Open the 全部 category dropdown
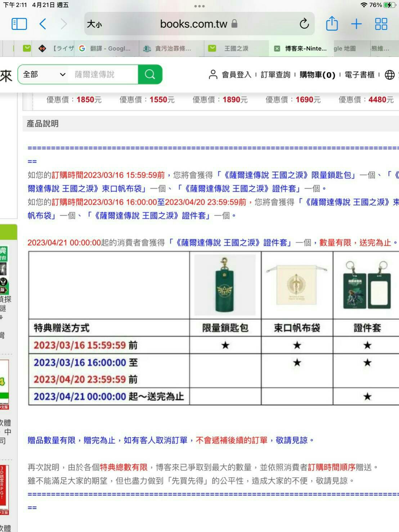 coord(44,75)
